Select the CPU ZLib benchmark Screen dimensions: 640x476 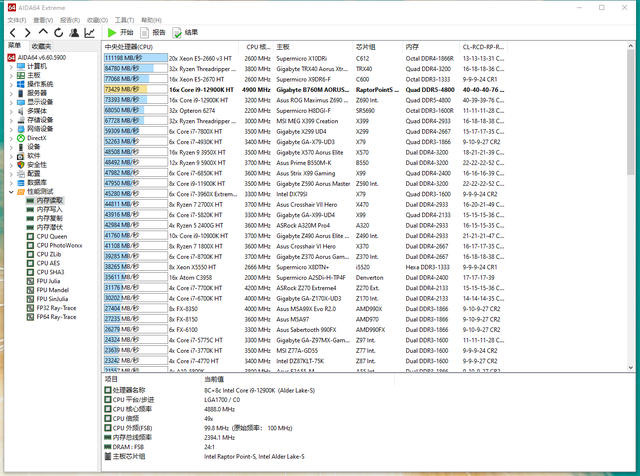pyautogui.click(x=49, y=254)
